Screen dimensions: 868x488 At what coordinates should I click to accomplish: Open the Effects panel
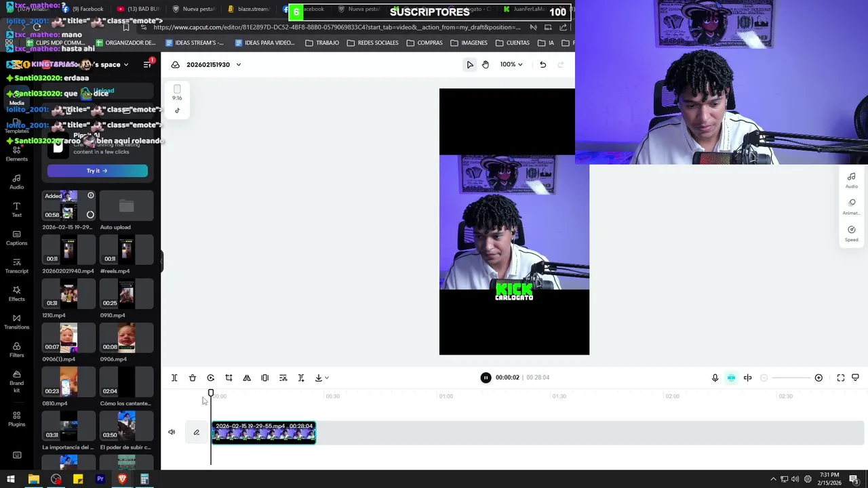(x=16, y=294)
